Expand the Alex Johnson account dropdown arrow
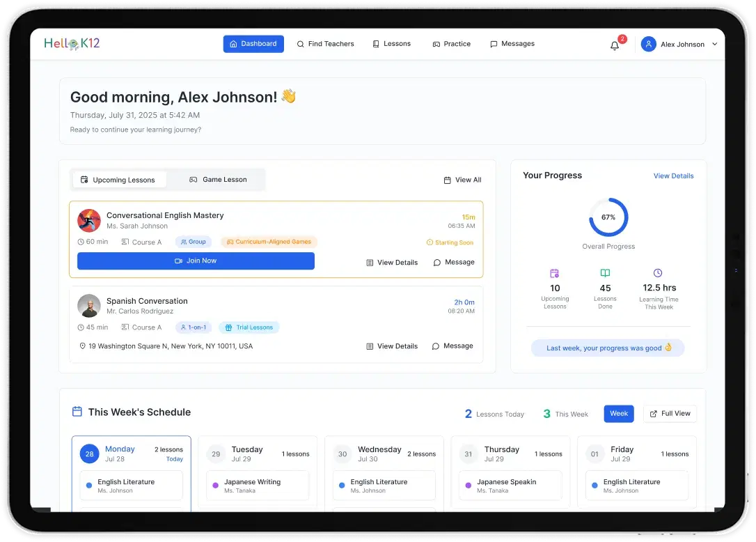 tap(714, 44)
